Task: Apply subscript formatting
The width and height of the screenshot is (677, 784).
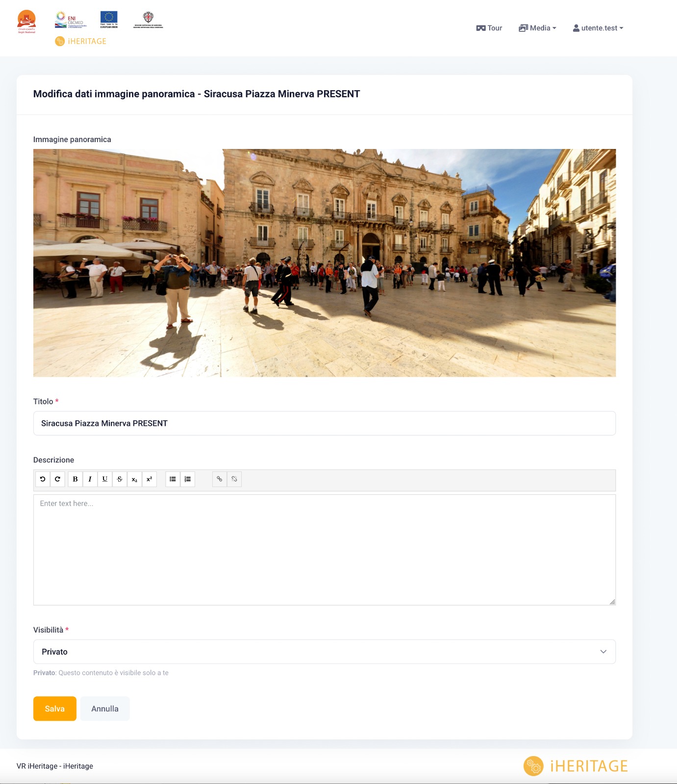Action: [x=134, y=479]
